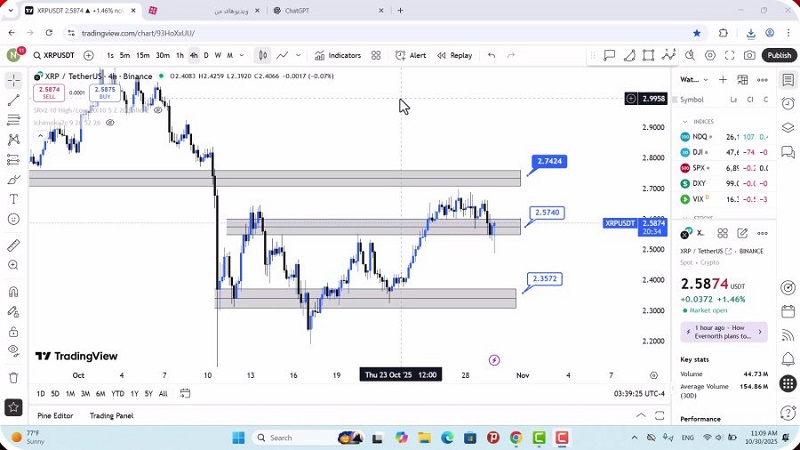Open the zoom in tool
The width and height of the screenshot is (800, 450).
pos(13,265)
